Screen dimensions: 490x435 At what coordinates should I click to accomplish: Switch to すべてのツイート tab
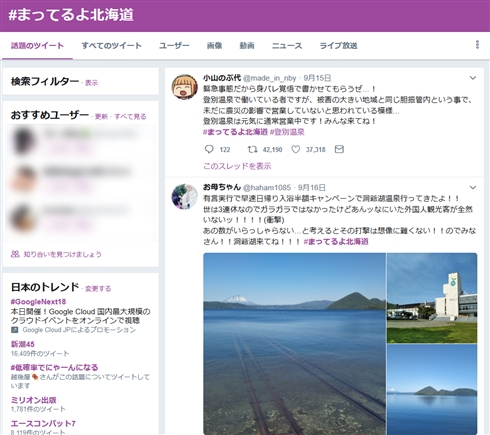(112, 46)
